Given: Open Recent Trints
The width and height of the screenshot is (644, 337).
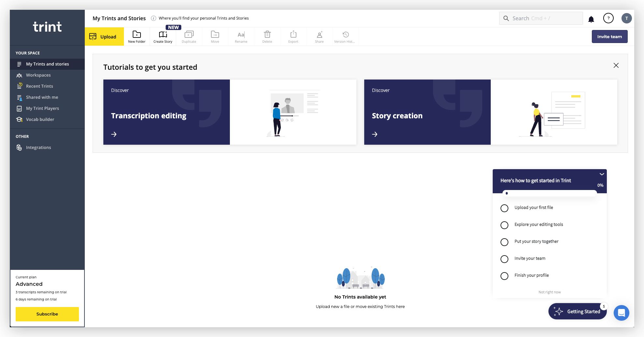Looking at the screenshot, I should point(47,86).
